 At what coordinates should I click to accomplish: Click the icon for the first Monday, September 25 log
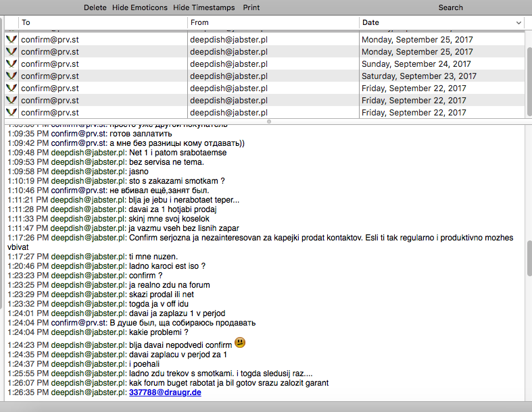coord(11,39)
